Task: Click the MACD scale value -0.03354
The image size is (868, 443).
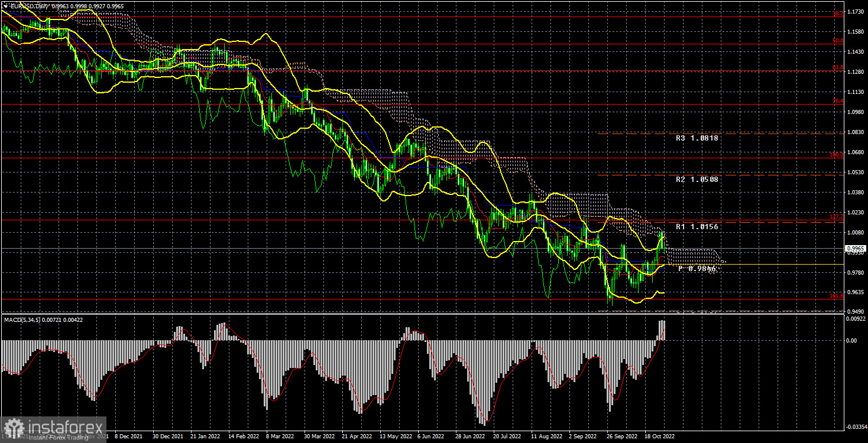Action: pos(856,426)
